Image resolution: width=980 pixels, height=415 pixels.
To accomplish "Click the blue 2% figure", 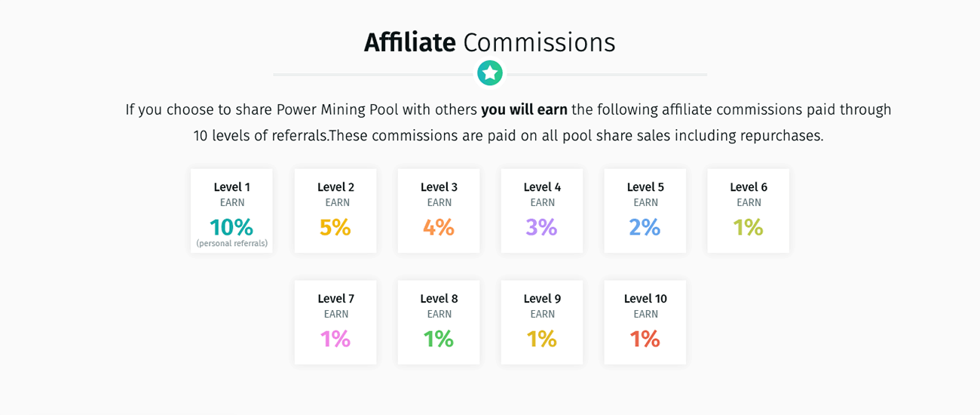I will [x=645, y=227].
